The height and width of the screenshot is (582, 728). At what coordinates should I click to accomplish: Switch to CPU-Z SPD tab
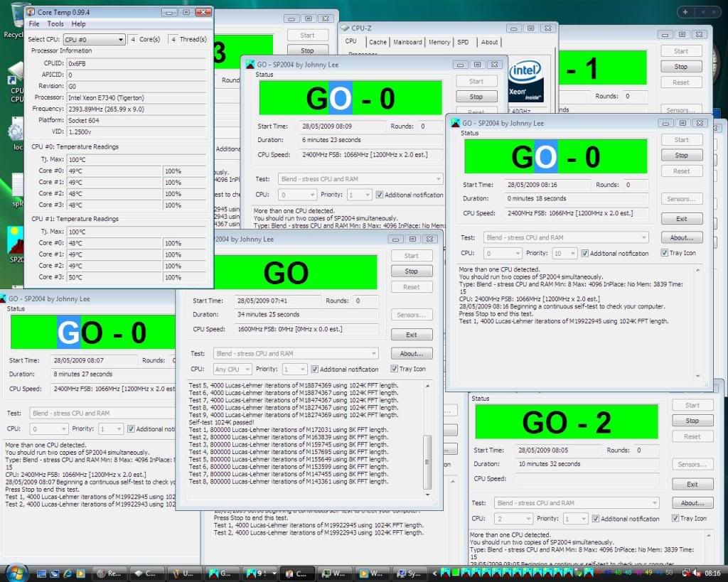click(x=463, y=42)
